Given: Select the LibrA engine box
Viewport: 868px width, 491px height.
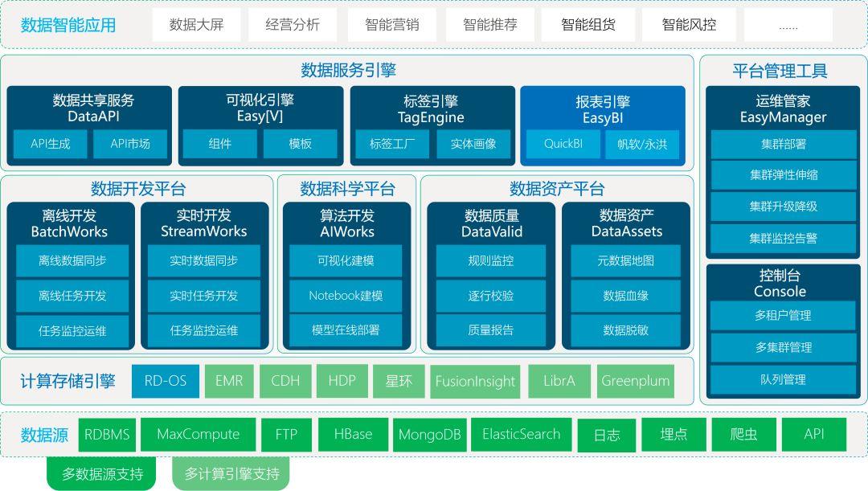Looking at the screenshot, I should 559,381.
